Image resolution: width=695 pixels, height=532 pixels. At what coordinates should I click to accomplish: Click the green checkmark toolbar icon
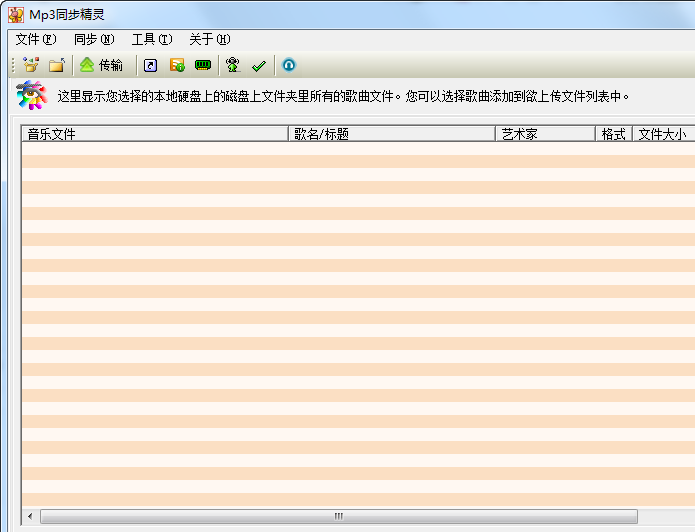258,66
